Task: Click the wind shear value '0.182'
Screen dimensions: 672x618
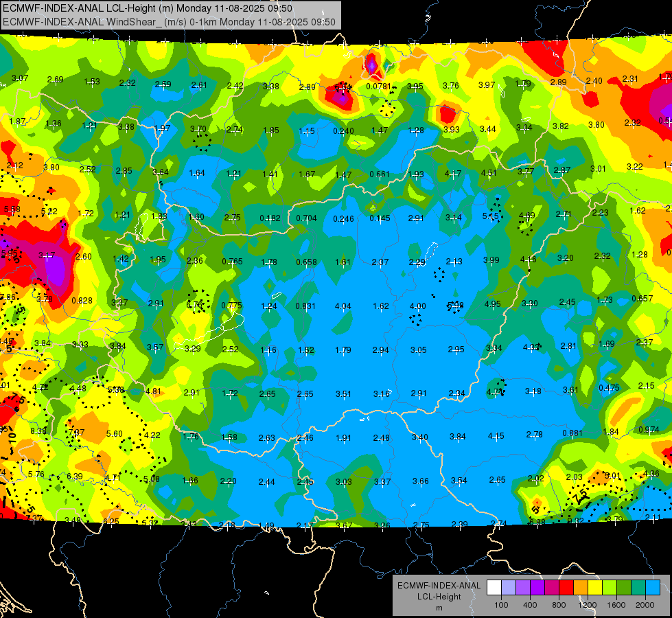Action: click(x=270, y=218)
